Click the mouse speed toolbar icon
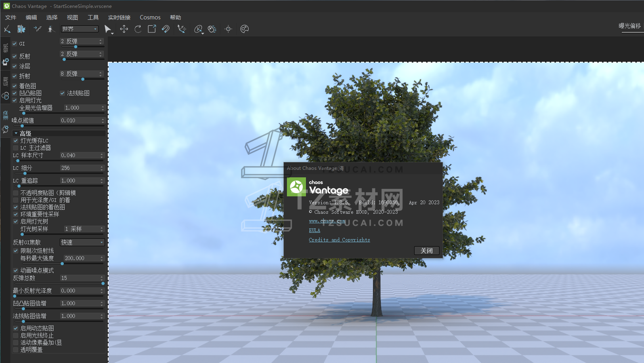 [212, 29]
